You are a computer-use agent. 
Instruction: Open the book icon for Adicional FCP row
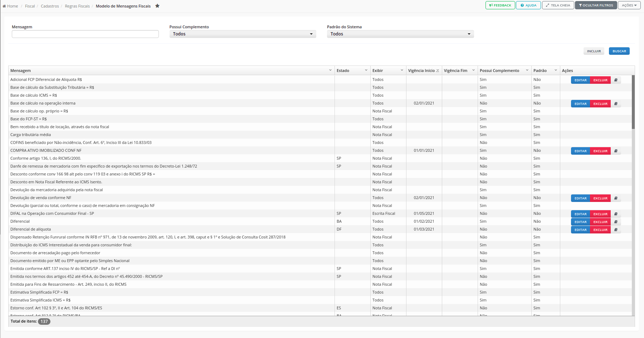[x=616, y=80]
